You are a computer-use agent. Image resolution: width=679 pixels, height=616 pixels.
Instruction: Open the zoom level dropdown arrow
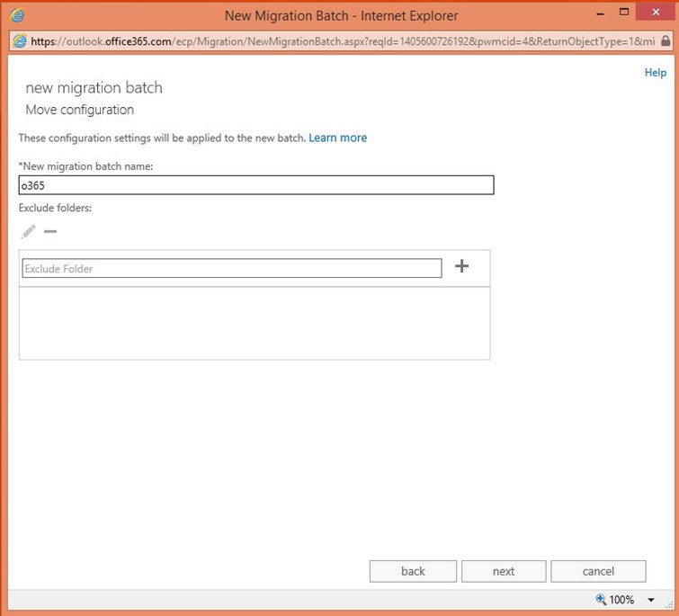pos(651,600)
